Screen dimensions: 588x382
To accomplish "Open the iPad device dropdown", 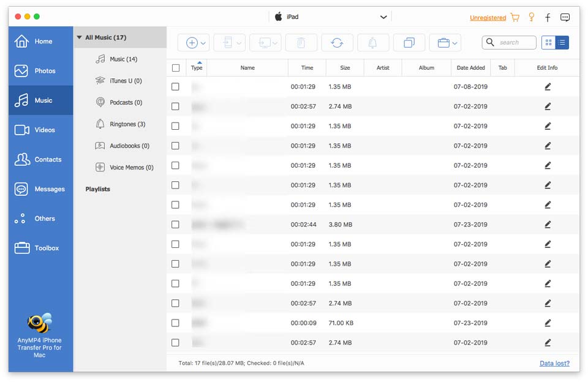I will 383,17.
